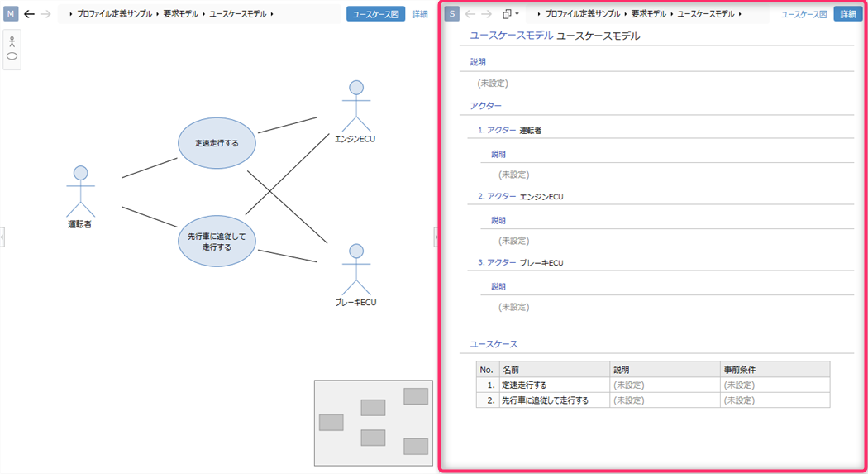
Task: Switch left pane to ユースケース図 tab
Action: click(376, 14)
